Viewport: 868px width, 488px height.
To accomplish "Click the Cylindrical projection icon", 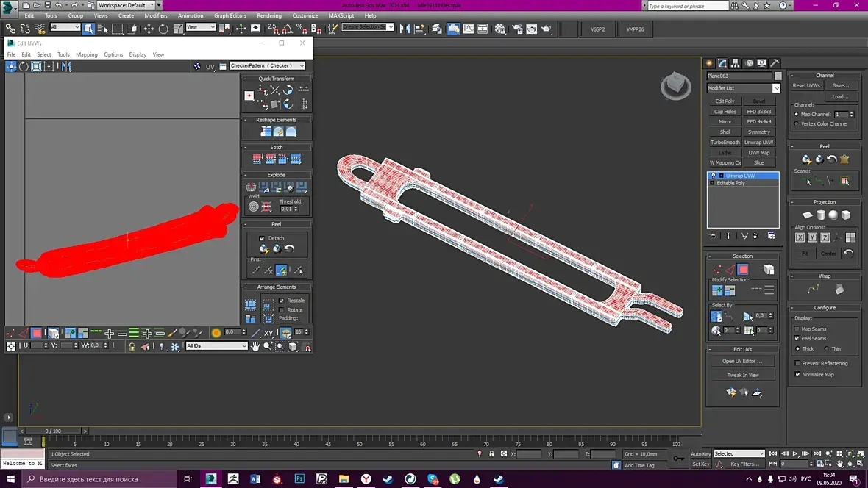I will (820, 215).
